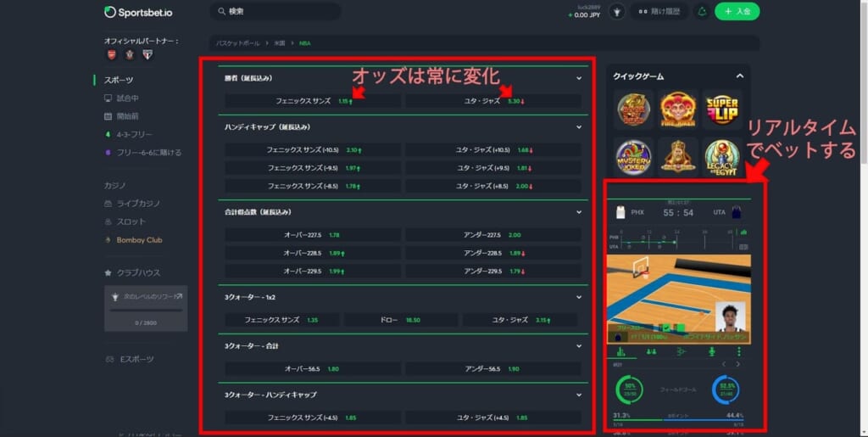Click the 検索 search field
The height and width of the screenshot is (437, 868).
click(x=275, y=11)
